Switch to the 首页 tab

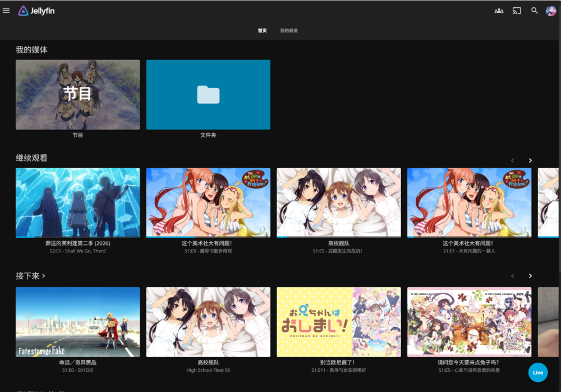pyautogui.click(x=263, y=31)
